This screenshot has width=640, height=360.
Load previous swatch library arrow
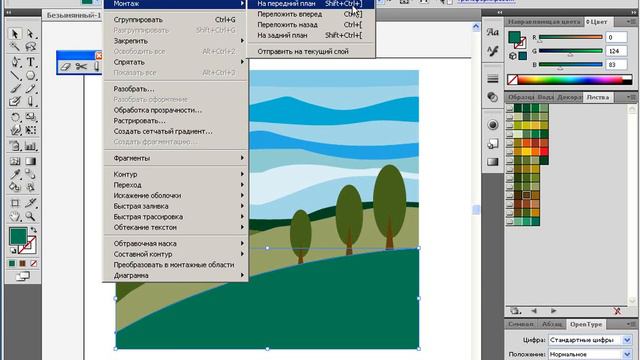click(x=534, y=311)
